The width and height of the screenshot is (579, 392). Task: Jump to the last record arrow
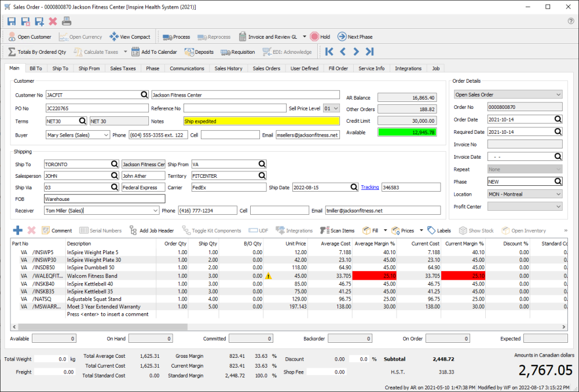point(370,52)
